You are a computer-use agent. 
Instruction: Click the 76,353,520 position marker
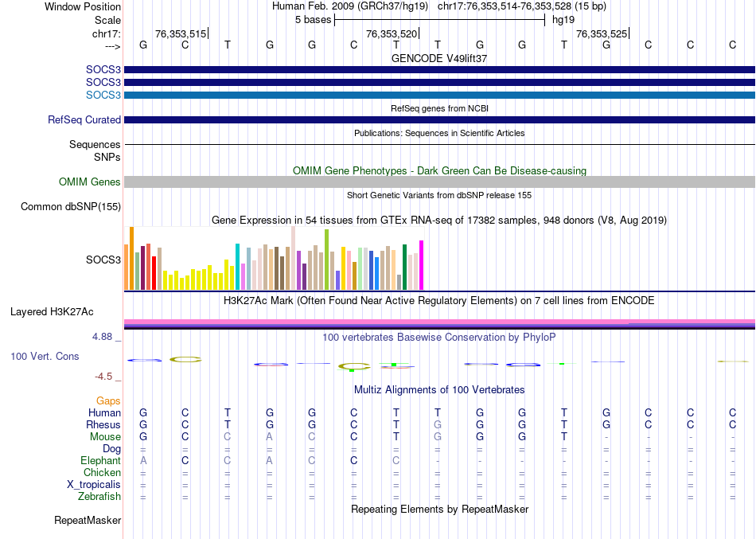392,33
